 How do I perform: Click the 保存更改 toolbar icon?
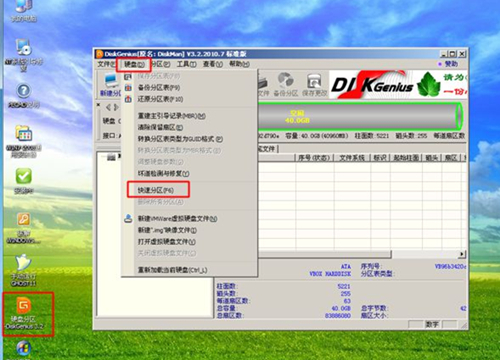click(315, 85)
